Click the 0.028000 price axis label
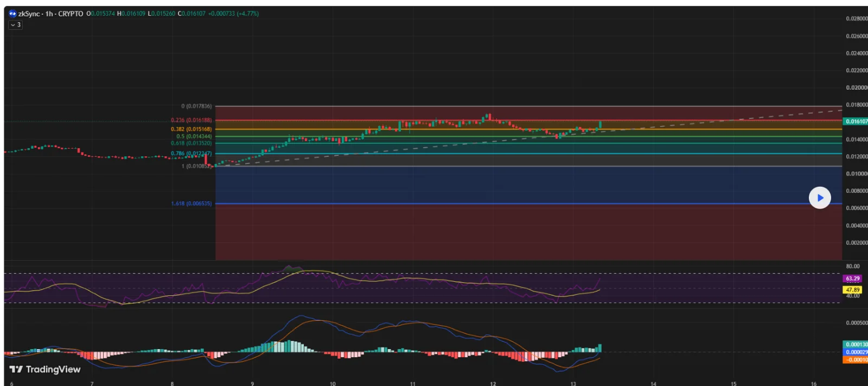 coord(857,18)
